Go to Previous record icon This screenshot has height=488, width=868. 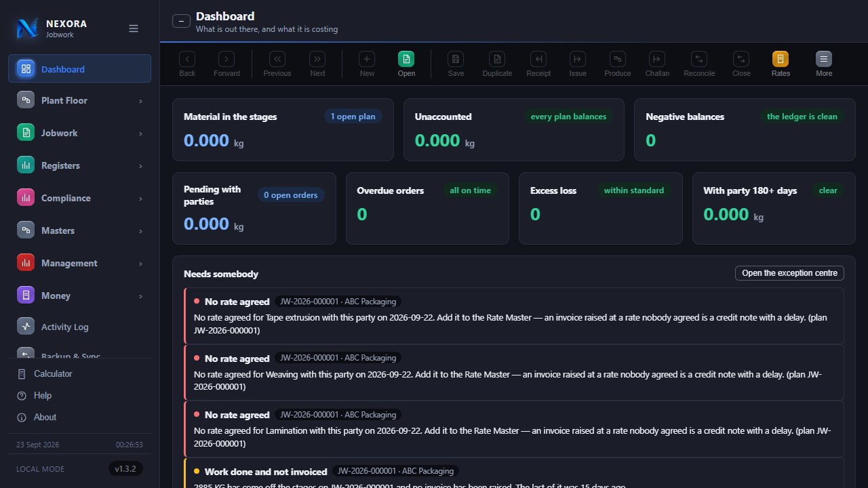(277, 59)
